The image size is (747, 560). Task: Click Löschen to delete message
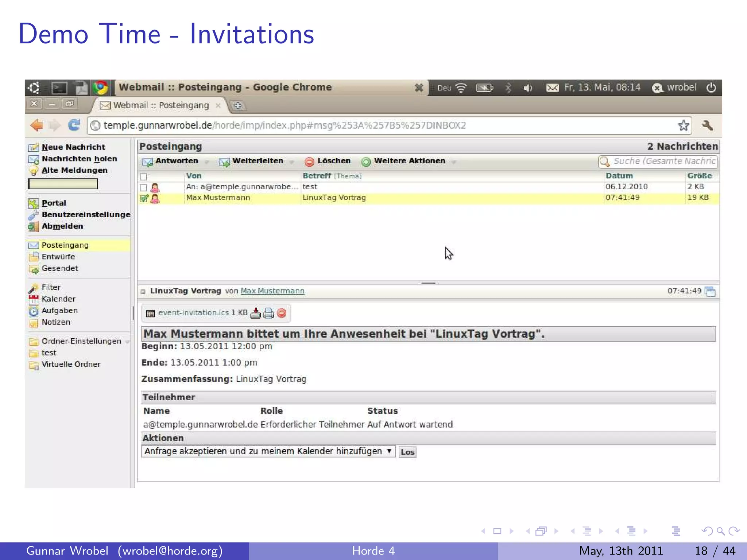click(x=328, y=161)
